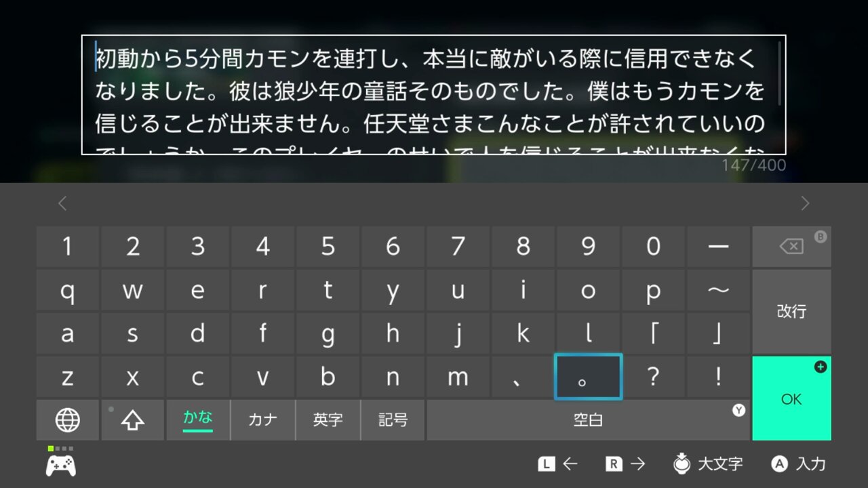Screen dimensions: 868x488
Task: Click the next page chevron above keyboard
Action: point(805,203)
